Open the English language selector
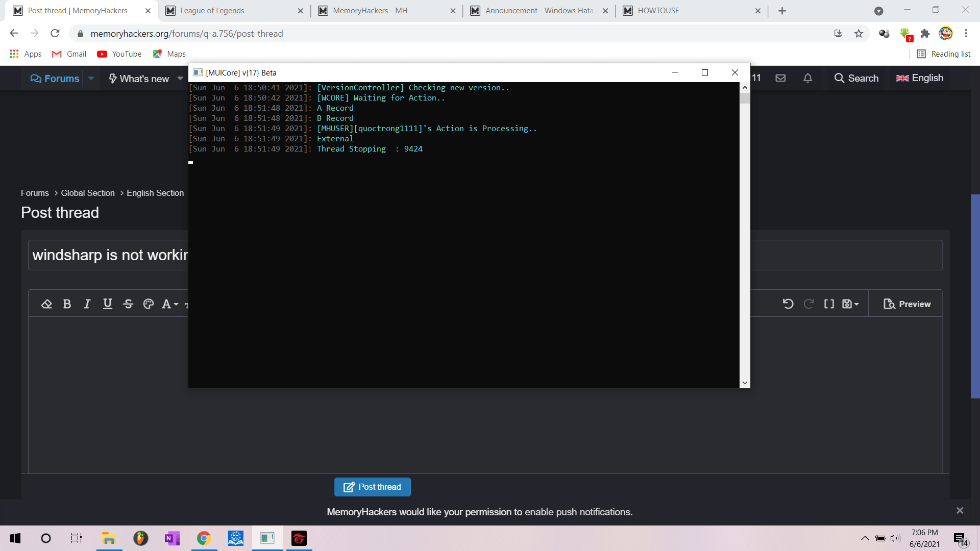The width and height of the screenshot is (980, 551). 920,78
